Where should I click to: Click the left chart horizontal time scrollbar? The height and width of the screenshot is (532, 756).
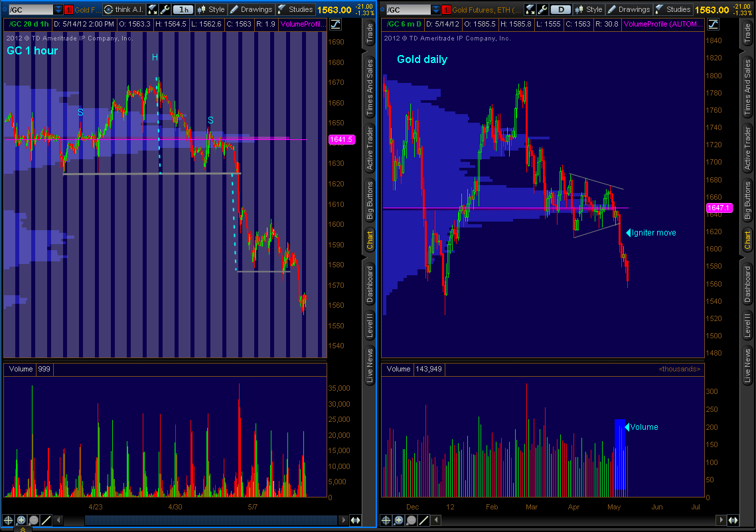199,521
